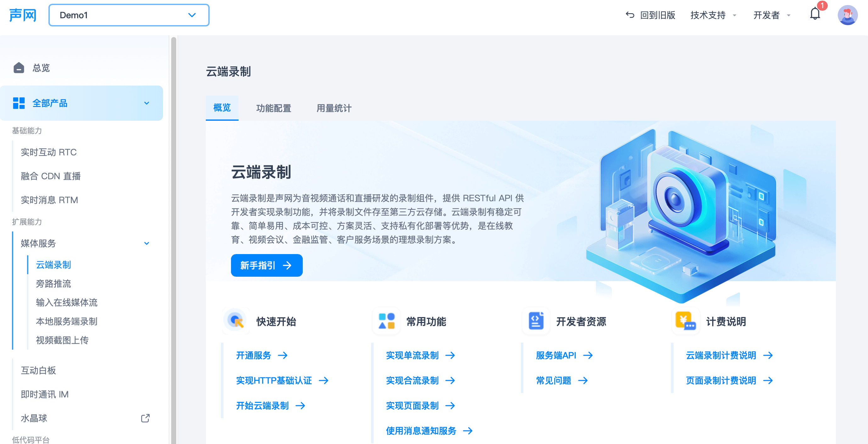Open 水晶球 in sidebar
Image resolution: width=868 pixels, height=444 pixels.
coord(34,418)
